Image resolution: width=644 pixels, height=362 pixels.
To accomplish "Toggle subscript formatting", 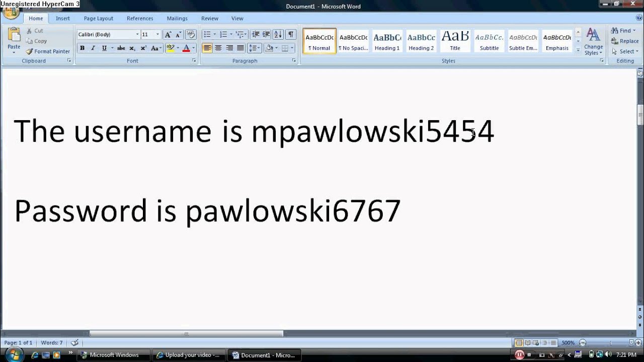I will point(132,48).
